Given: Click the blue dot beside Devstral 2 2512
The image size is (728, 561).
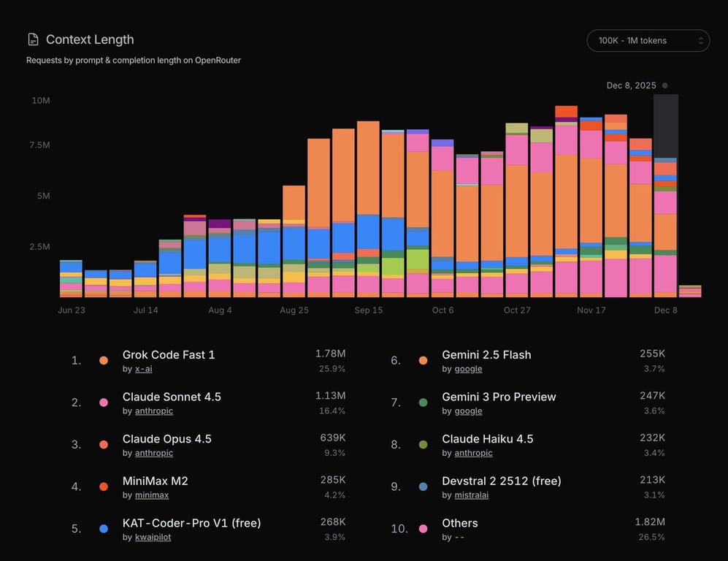Looking at the screenshot, I should click(423, 486).
